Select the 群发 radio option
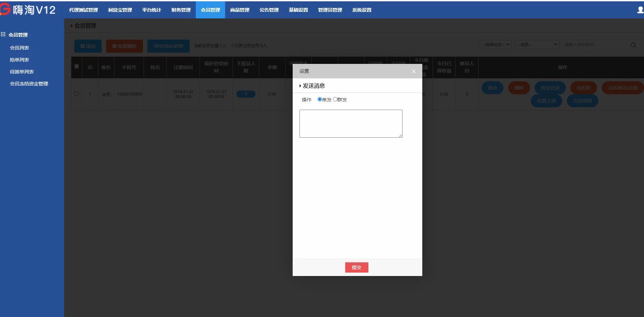The height and width of the screenshot is (317, 644). (335, 99)
